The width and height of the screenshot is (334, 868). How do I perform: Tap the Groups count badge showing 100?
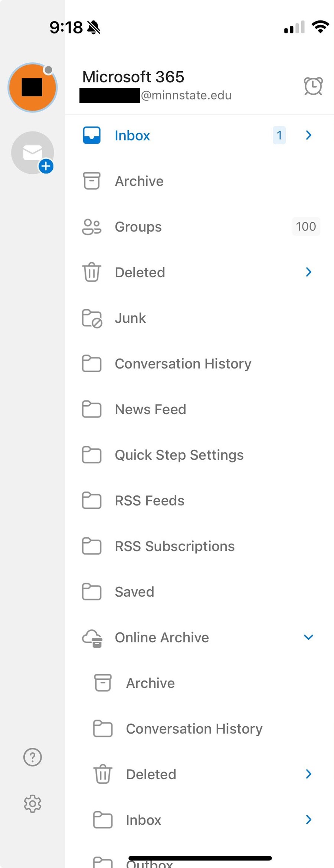pos(306,226)
